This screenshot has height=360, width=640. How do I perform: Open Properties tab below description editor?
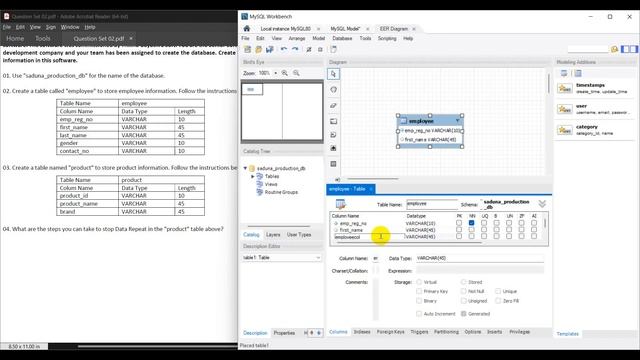pyautogui.click(x=284, y=333)
